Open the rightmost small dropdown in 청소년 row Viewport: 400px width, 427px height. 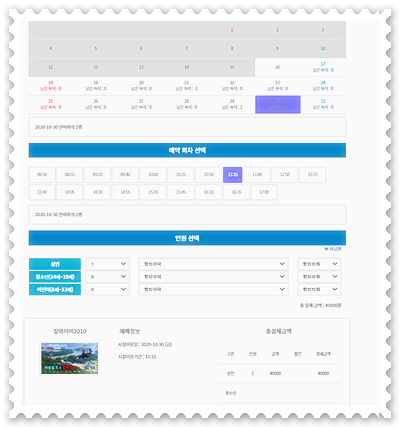319,277
